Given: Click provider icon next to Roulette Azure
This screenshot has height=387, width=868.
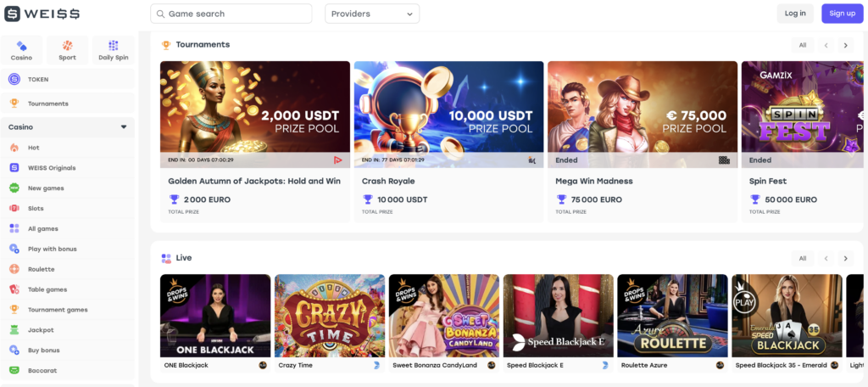Looking at the screenshot, I should (x=720, y=366).
